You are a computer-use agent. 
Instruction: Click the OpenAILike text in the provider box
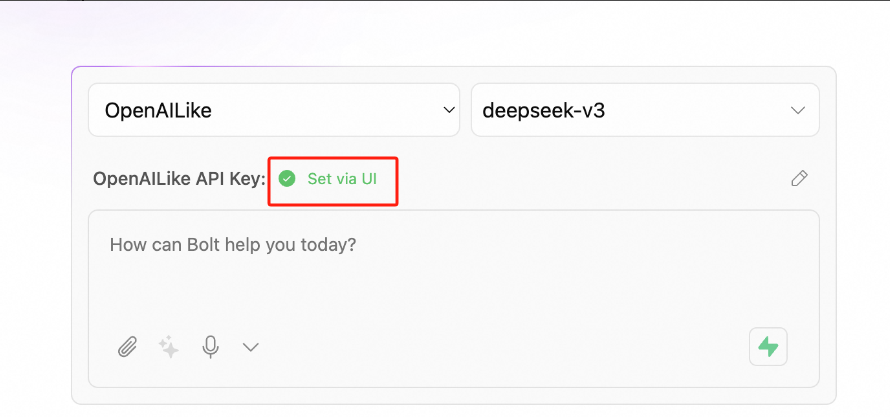[158, 110]
